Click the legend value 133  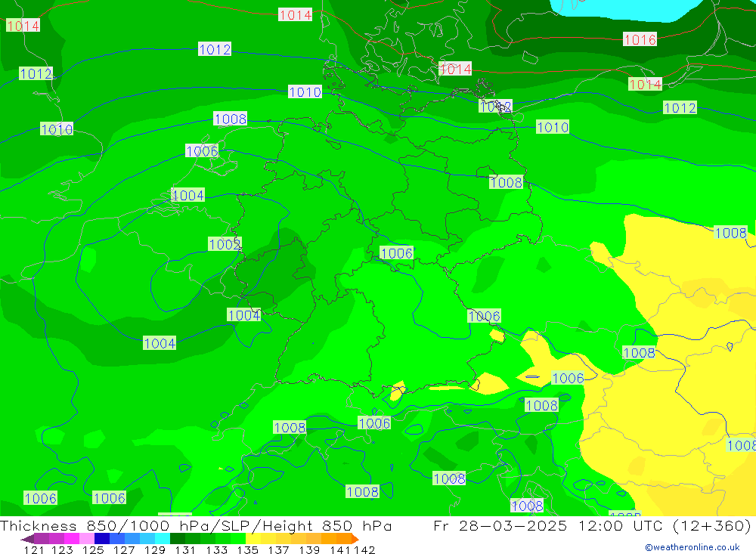216,549
